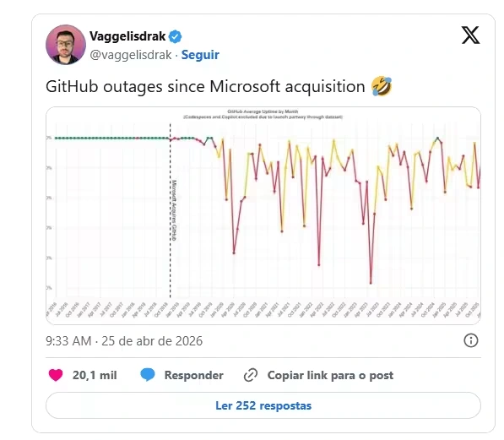Click the X logo icon
504x440 pixels.
[x=470, y=35]
